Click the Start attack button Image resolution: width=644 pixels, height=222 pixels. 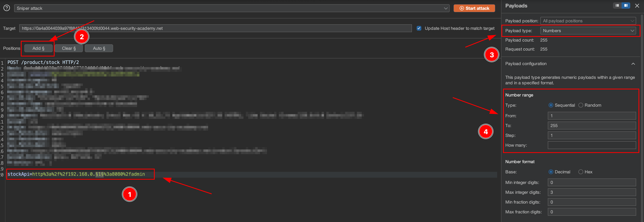pos(474,8)
